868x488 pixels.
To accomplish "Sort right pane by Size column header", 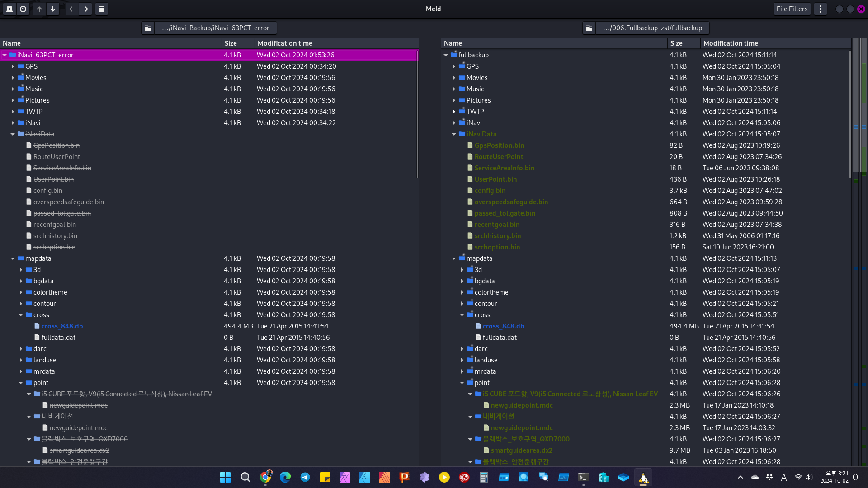I will (x=676, y=43).
